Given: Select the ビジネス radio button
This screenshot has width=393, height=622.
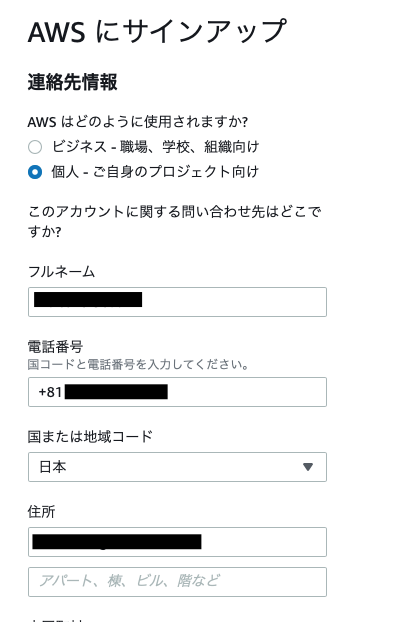Looking at the screenshot, I should [x=35, y=147].
